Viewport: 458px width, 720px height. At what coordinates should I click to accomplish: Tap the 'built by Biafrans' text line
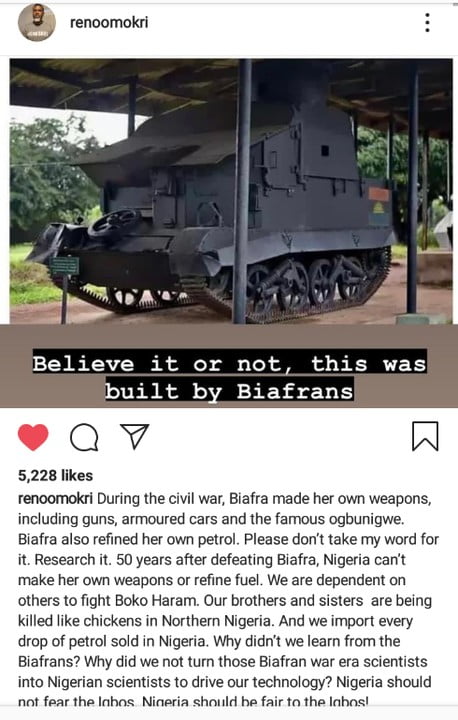coord(229,391)
